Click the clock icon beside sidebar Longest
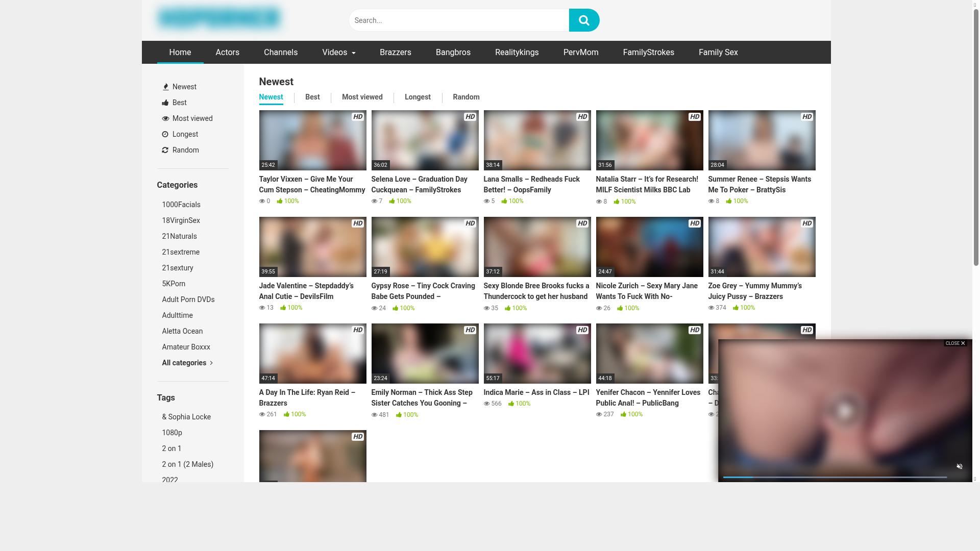The image size is (980, 551). [165, 134]
